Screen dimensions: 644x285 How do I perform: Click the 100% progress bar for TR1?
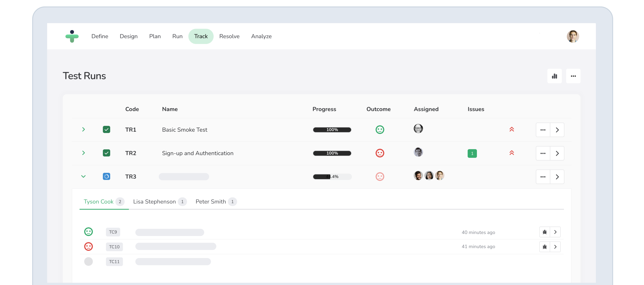[x=332, y=129]
